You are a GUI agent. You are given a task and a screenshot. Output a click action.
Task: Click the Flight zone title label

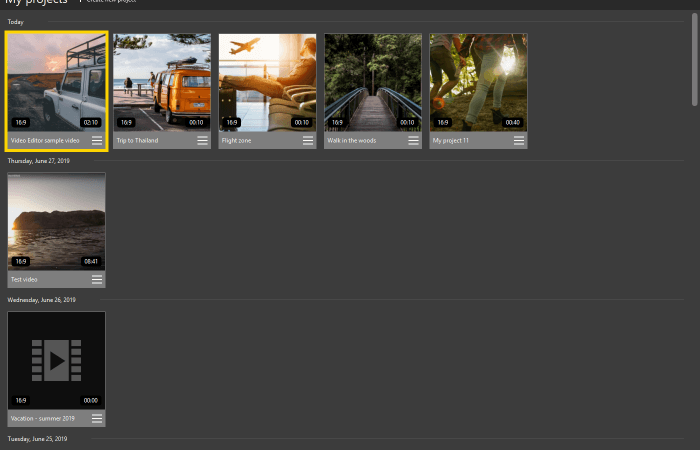click(x=237, y=141)
